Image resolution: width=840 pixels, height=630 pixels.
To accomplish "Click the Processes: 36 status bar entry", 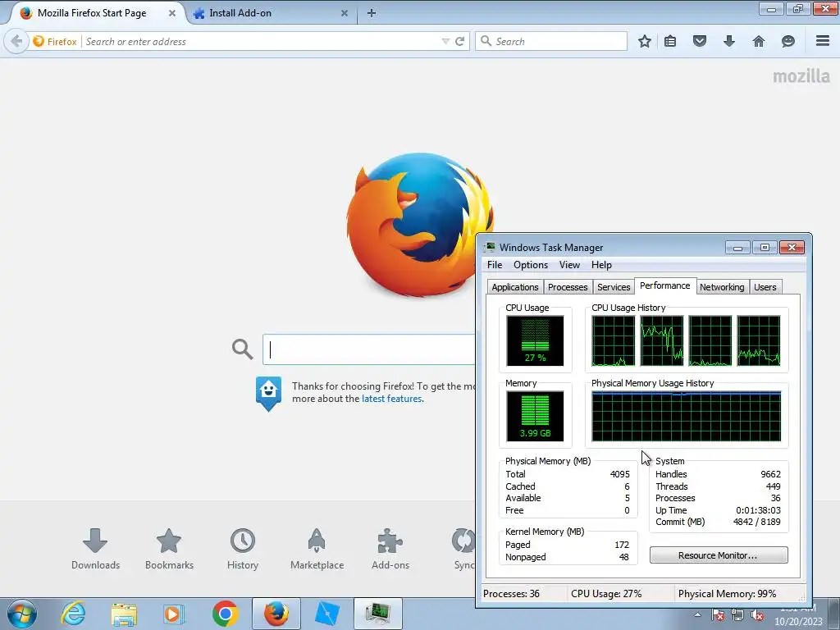I will [x=511, y=594].
